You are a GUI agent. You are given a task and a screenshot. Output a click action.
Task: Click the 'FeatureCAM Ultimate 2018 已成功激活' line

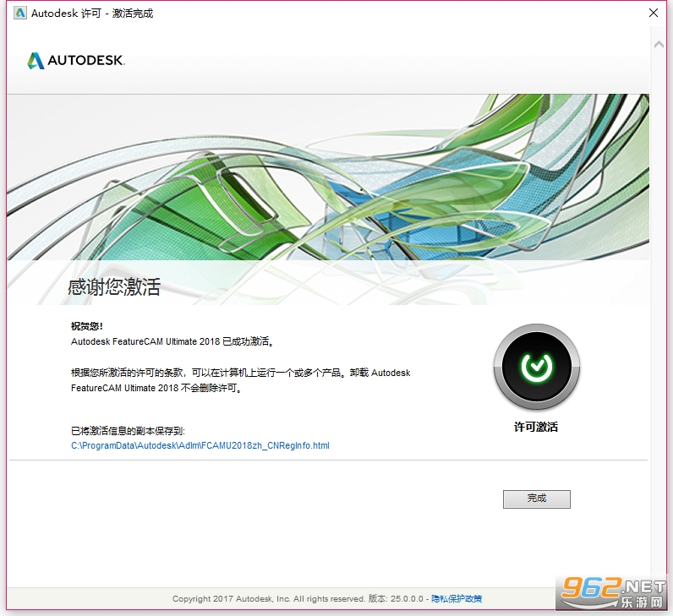click(x=172, y=341)
